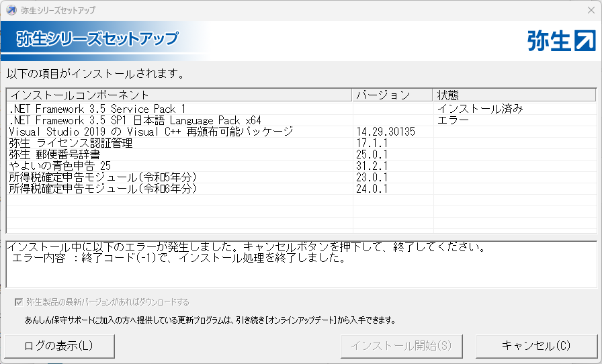Image resolution: width=602 pixels, height=364 pixels.
Task: Select the インストールコンポーネント column header
Action: 179,95
